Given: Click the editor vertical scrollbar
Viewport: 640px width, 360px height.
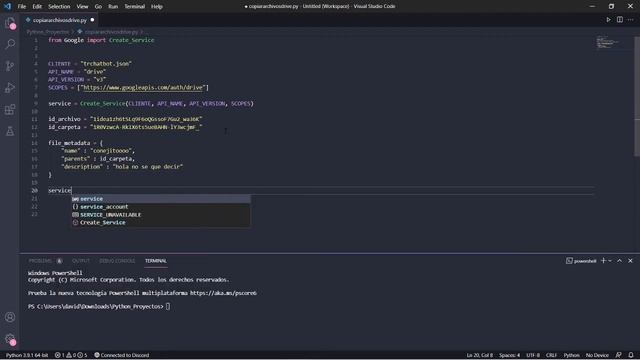Looking at the screenshot, I should coord(637,96).
